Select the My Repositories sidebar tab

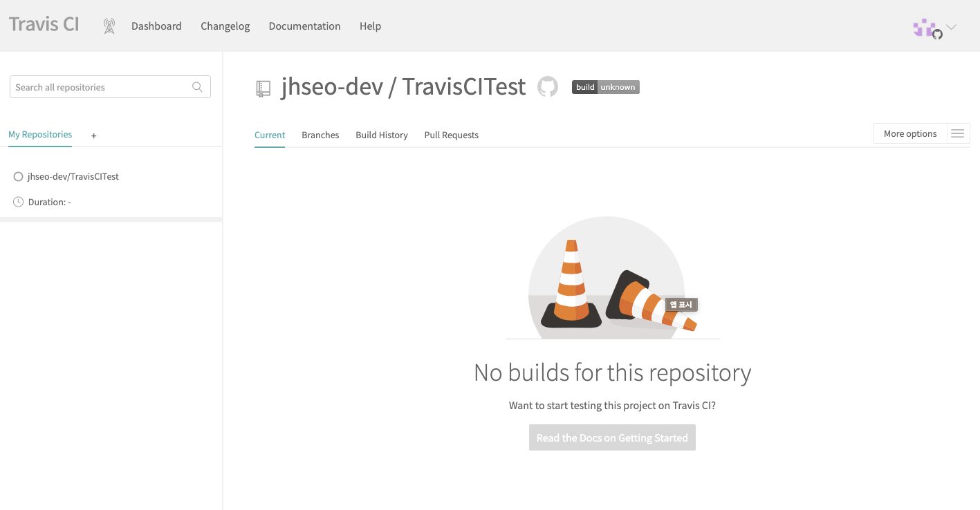tap(40, 135)
